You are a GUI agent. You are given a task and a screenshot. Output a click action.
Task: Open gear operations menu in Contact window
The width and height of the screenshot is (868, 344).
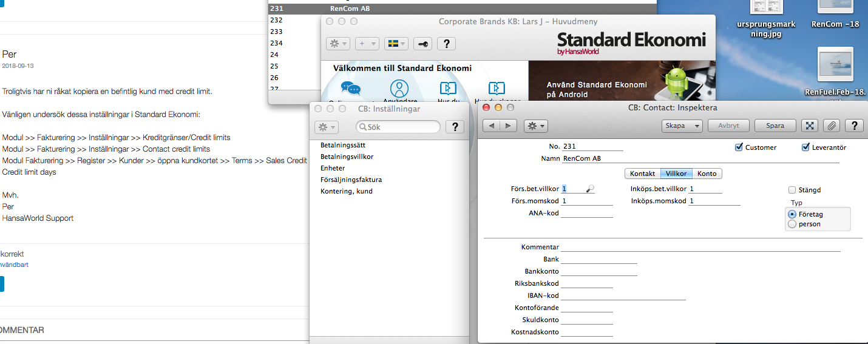(x=535, y=126)
